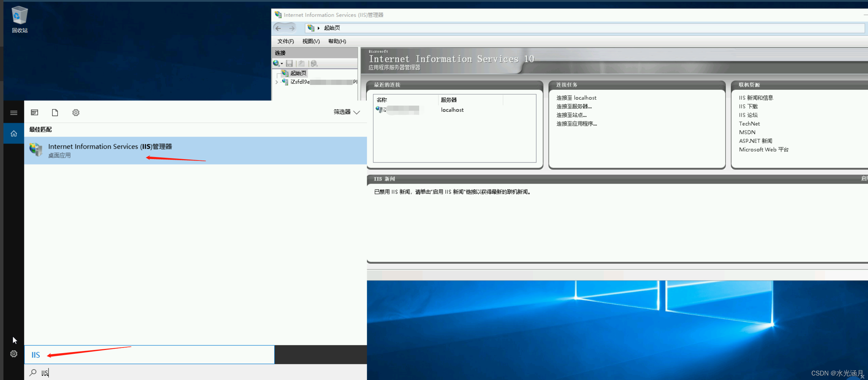Open the 筛选器 dropdown
868x380 pixels.
point(347,112)
